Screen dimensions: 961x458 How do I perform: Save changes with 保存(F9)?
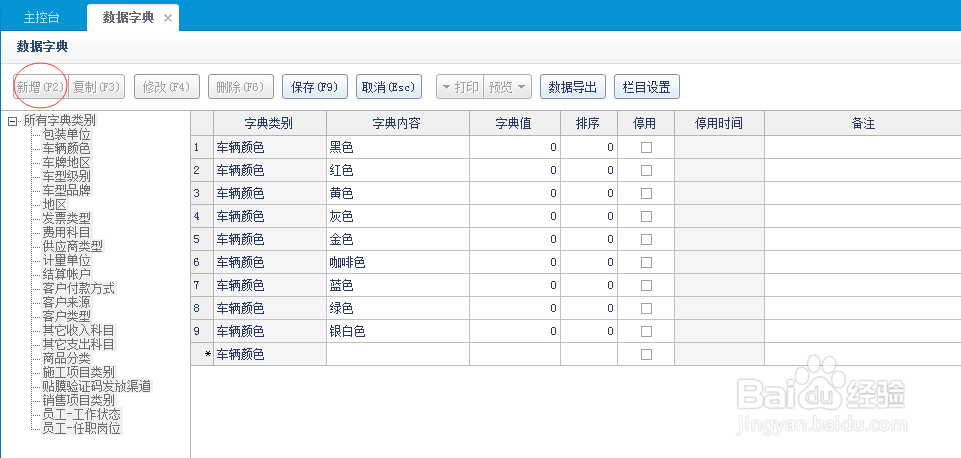click(x=315, y=87)
